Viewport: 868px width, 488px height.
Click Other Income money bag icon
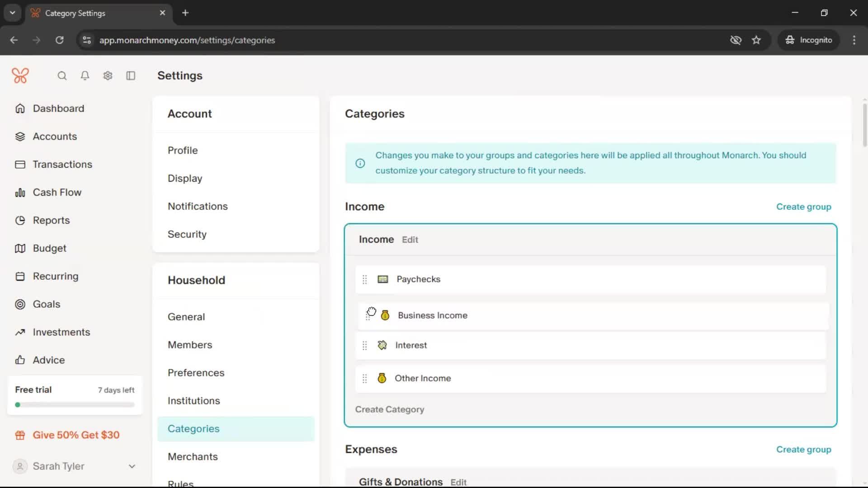382,378
